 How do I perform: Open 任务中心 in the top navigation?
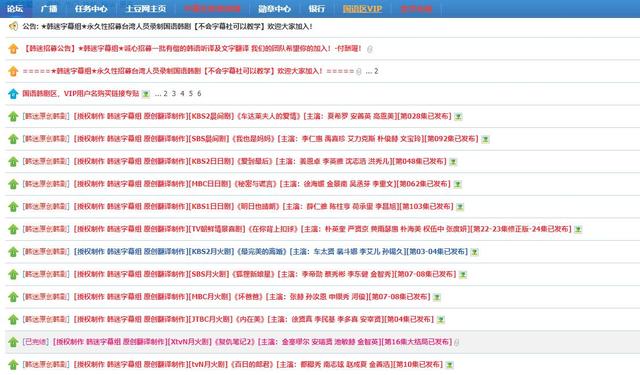coord(91,9)
